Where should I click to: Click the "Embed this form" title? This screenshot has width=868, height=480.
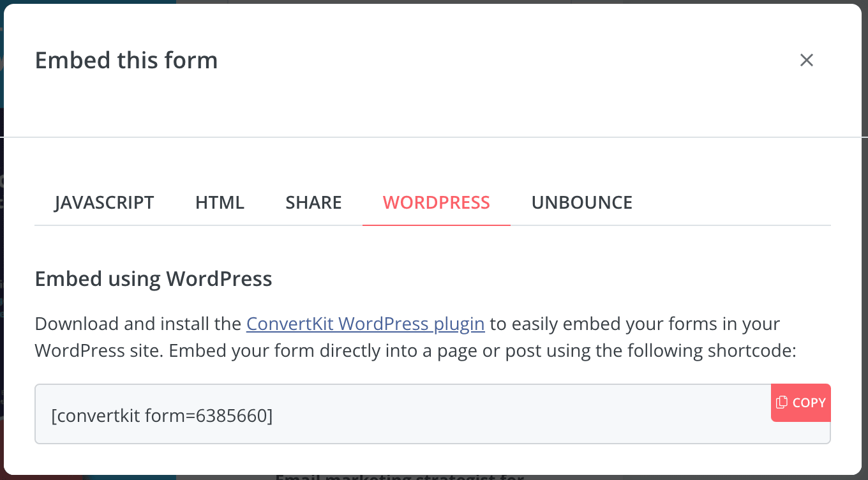coord(126,60)
